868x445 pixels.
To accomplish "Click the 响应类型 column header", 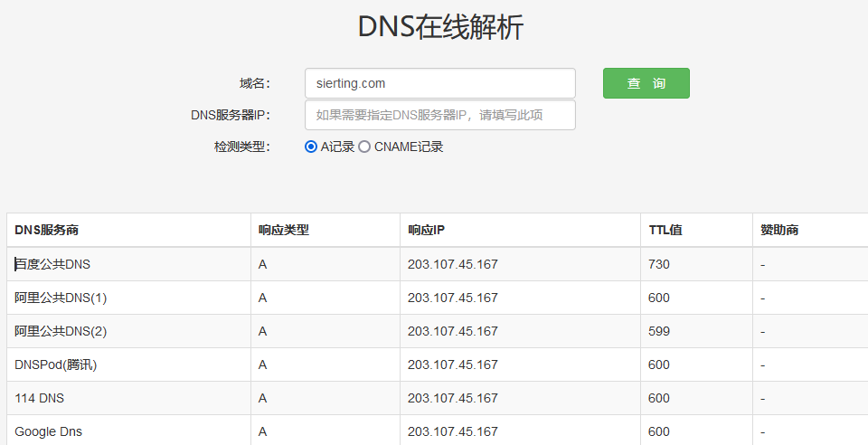I will click(x=283, y=230).
